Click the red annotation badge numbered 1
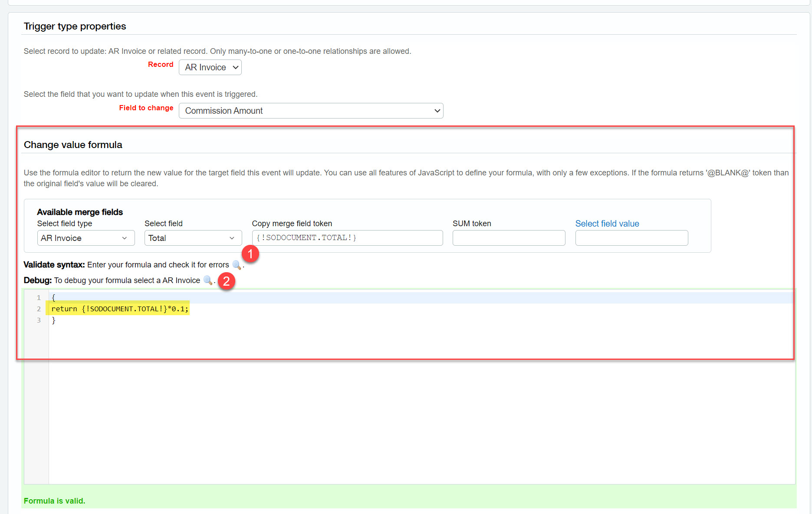The image size is (812, 514). click(250, 254)
